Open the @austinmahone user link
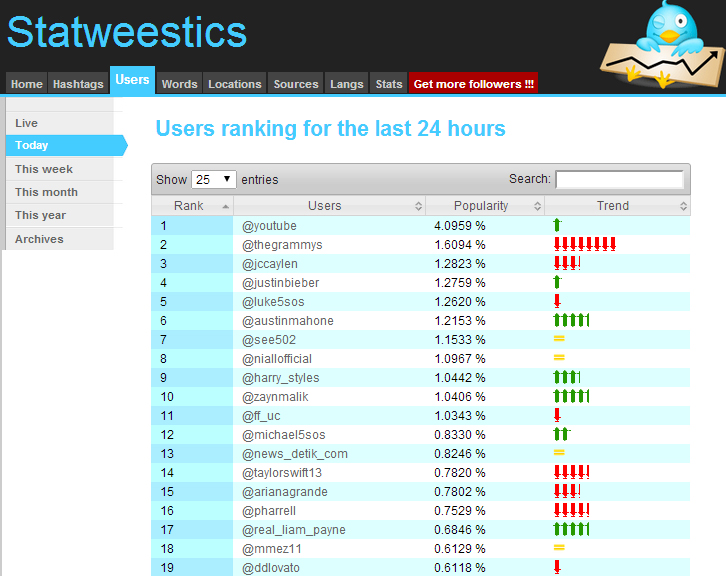Viewport: 726px width, 576px height. (288, 320)
